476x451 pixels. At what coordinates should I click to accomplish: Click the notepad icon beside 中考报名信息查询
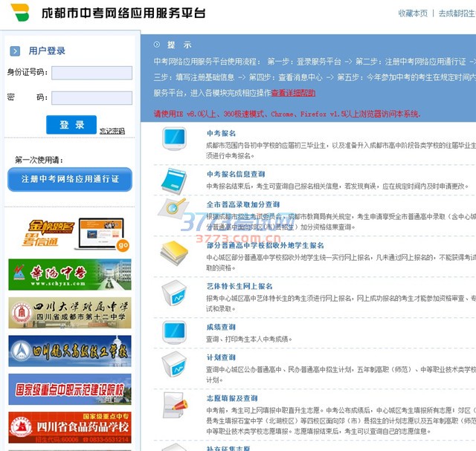pos(176,180)
